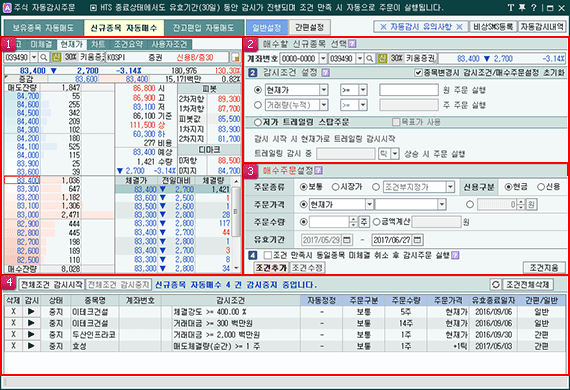Select the 신용 credit type radio

click(541, 187)
